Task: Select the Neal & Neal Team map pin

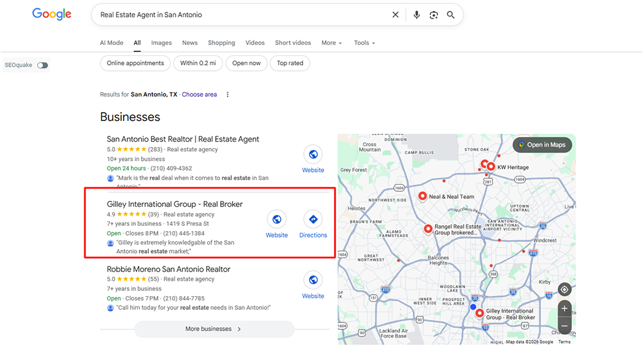Action: click(x=422, y=196)
